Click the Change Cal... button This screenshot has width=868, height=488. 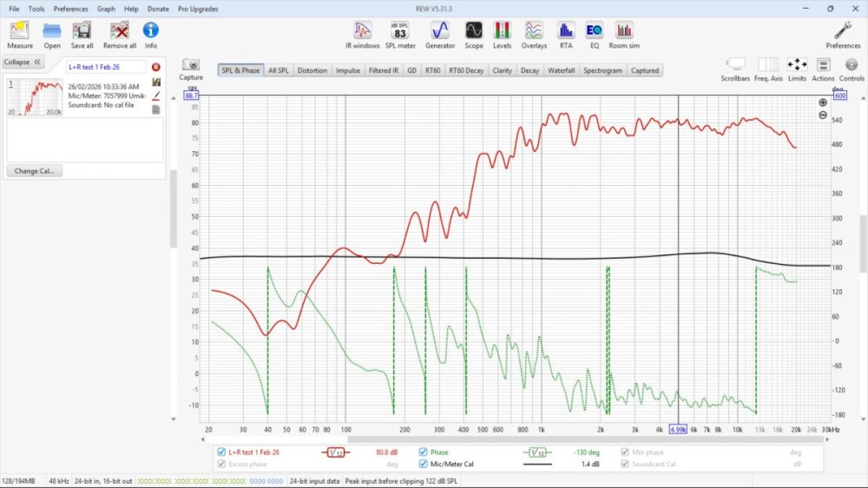(x=34, y=171)
